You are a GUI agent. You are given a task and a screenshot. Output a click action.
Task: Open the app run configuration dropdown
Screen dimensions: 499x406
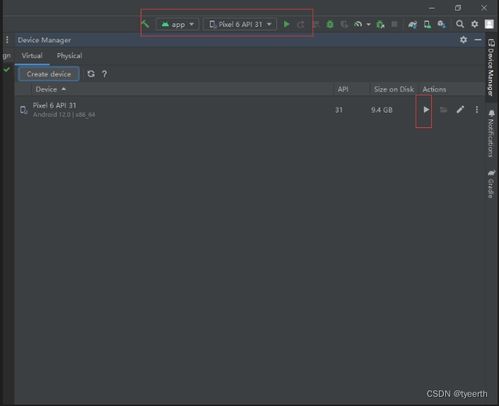(177, 24)
